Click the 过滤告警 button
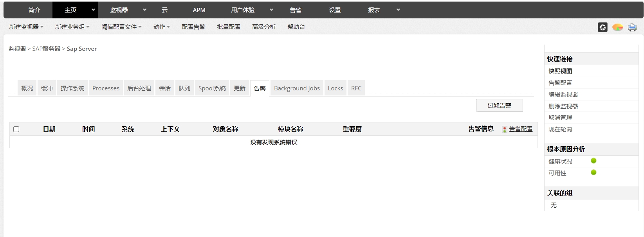 (499, 106)
